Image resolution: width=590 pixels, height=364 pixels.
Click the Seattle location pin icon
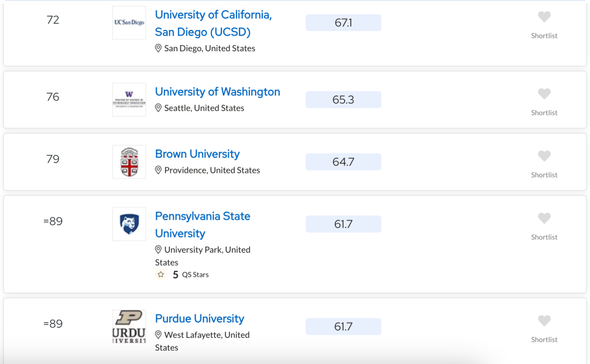click(x=158, y=108)
